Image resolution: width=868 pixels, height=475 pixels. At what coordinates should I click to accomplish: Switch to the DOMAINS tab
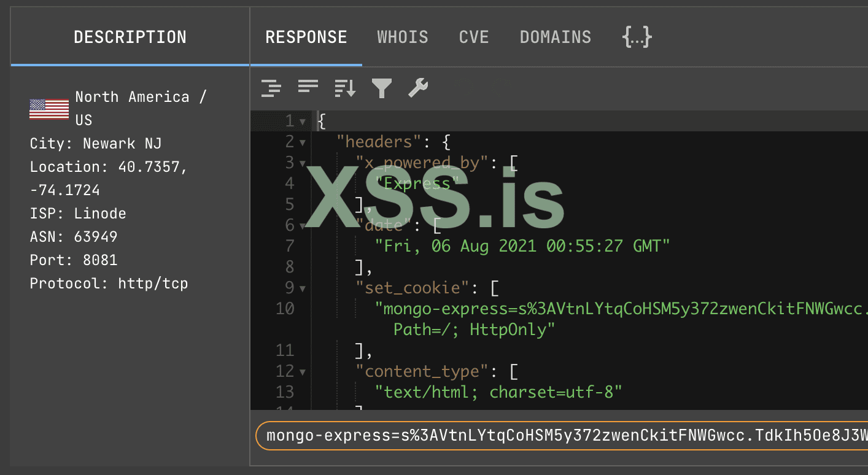[556, 37]
